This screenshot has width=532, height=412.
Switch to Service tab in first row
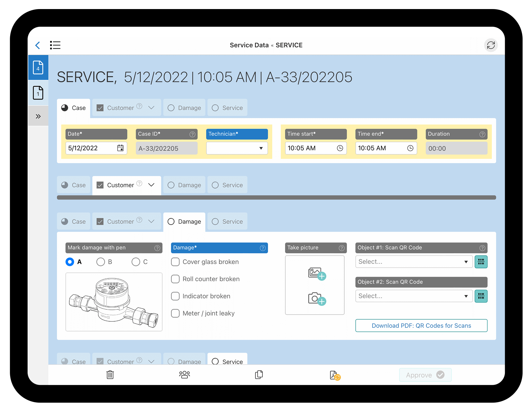(x=227, y=108)
